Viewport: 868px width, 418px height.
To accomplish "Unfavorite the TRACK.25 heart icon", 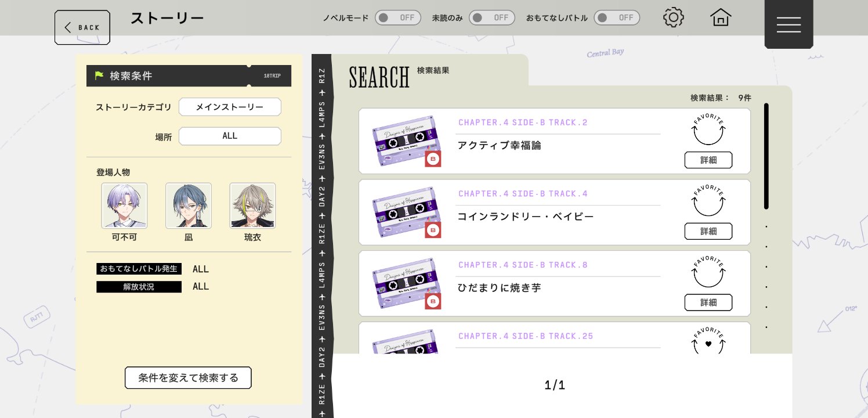I will pyautogui.click(x=708, y=343).
